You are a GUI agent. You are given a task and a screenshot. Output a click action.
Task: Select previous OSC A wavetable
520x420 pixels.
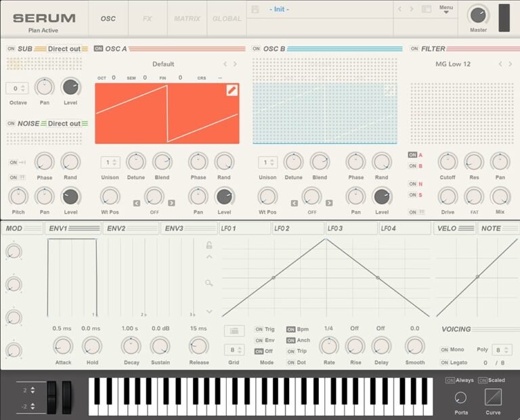[x=225, y=64]
